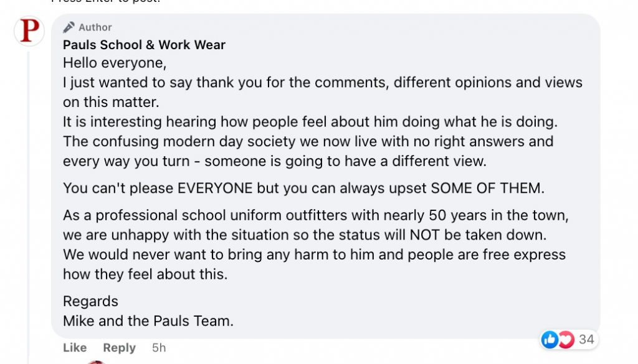Click the 'Mike and the Pauls Team.' signature

(148, 321)
